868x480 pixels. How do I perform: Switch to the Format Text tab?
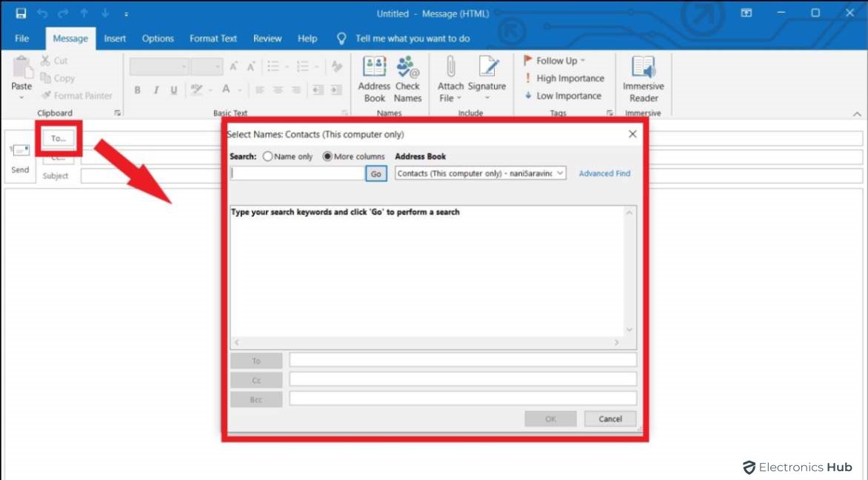213,38
